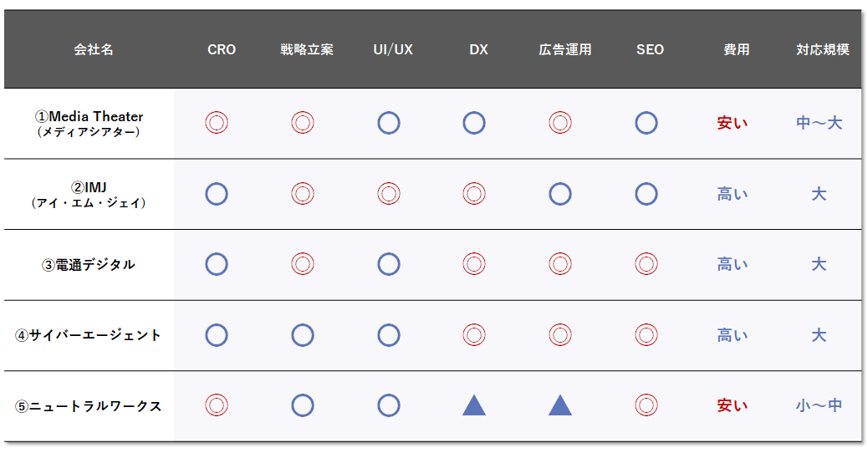868x453 pixels.
Task: Click 電通デジタル's SEO double-circle icon
Action: (x=646, y=264)
